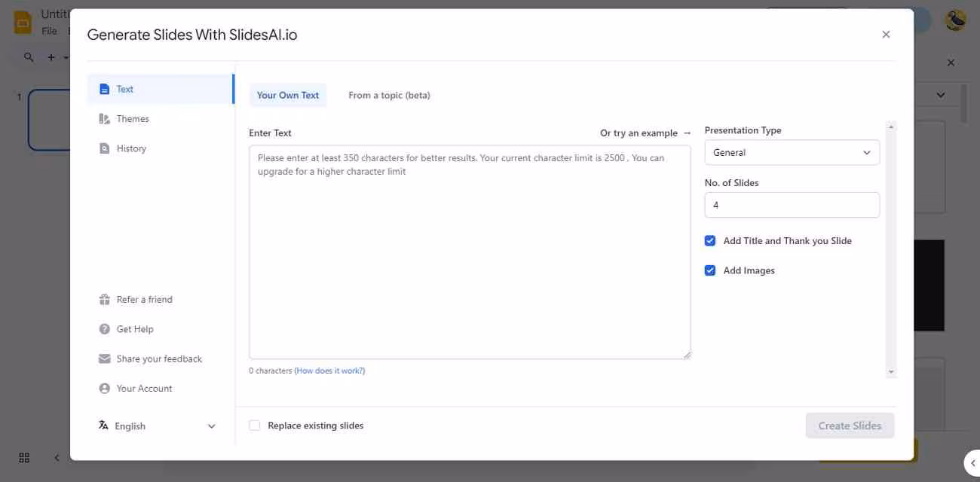Image resolution: width=980 pixels, height=482 pixels.
Task: Click the language translate icon
Action: coord(103,426)
